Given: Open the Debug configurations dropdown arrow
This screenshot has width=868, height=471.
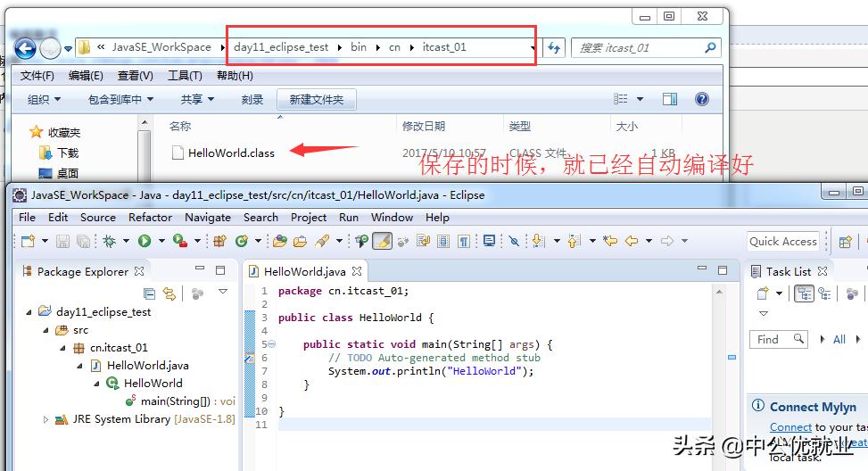Looking at the screenshot, I should [x=126, y=241].
